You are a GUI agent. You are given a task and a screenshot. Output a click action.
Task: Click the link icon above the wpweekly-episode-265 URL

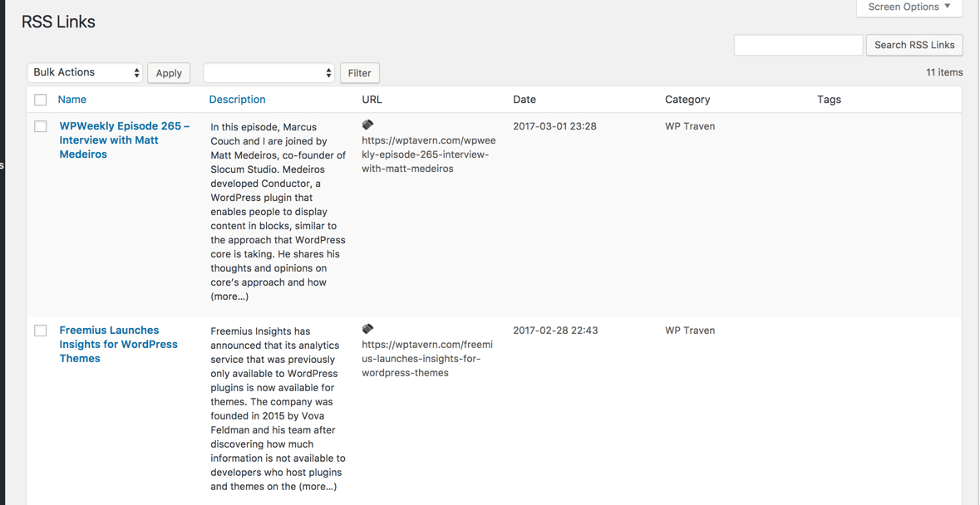(x=367, y=125)
